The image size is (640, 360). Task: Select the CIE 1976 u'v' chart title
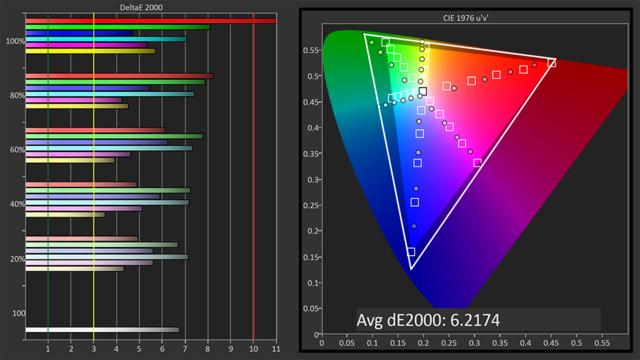pos(465,18)
